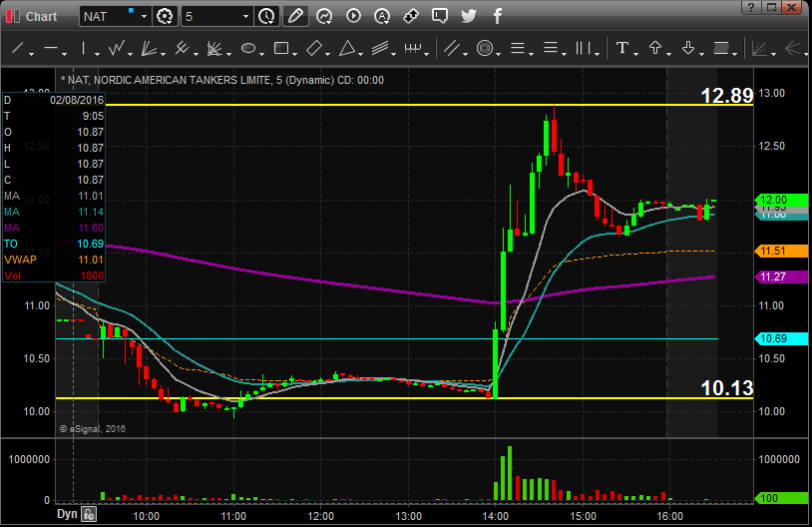
Task: Select the Fibonacci vertical time zones tool
Action: coord(584,49)
